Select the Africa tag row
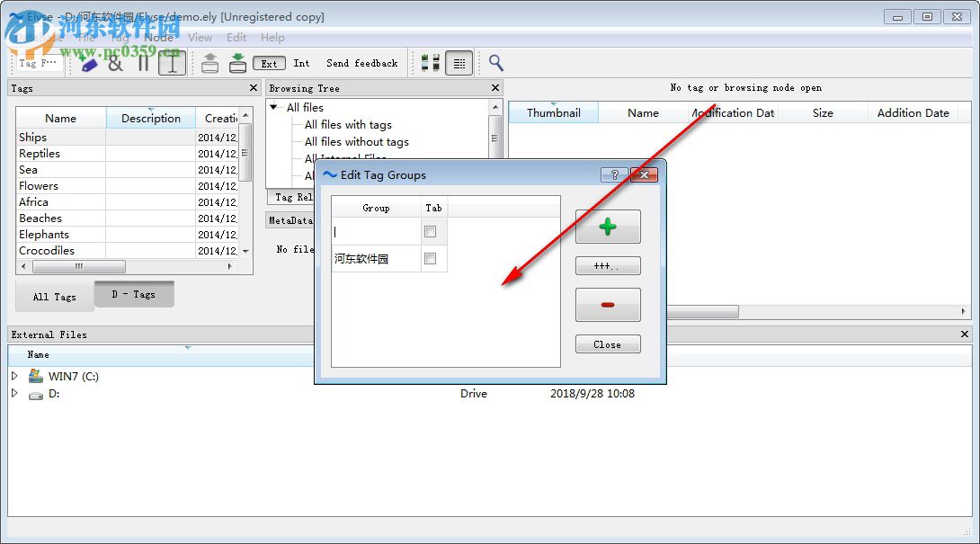 [x=128, y=202]
